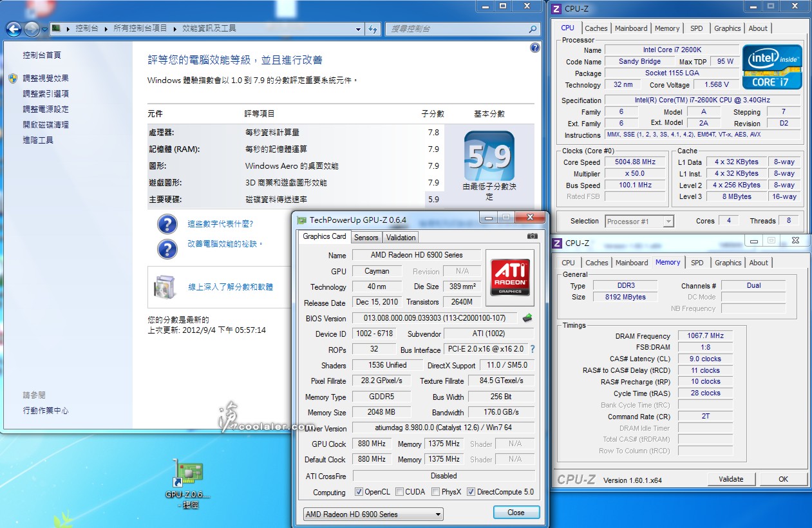The image size is (812, 528).
Task: Open the recent pages dropdown beside nav arrows
Action: pos(44,29)
